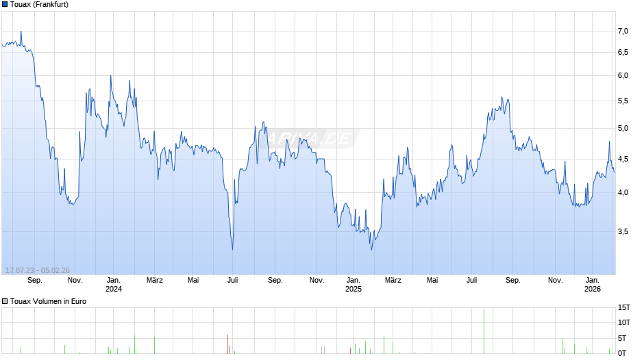Click the 5T volume axis label
The image size is (644, 360).
[623, 338]
